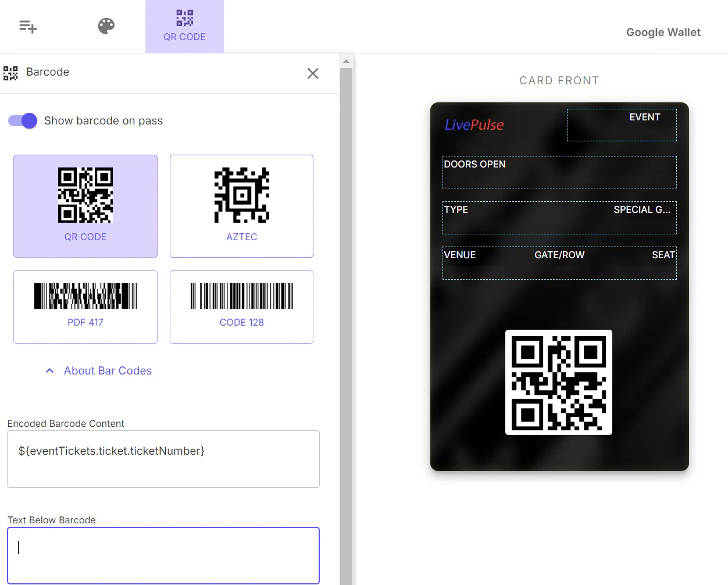Choose the AZTEC barcode type card
This screenshot has width=728, height=585.
pyautogui.click(x=241, y=206)
